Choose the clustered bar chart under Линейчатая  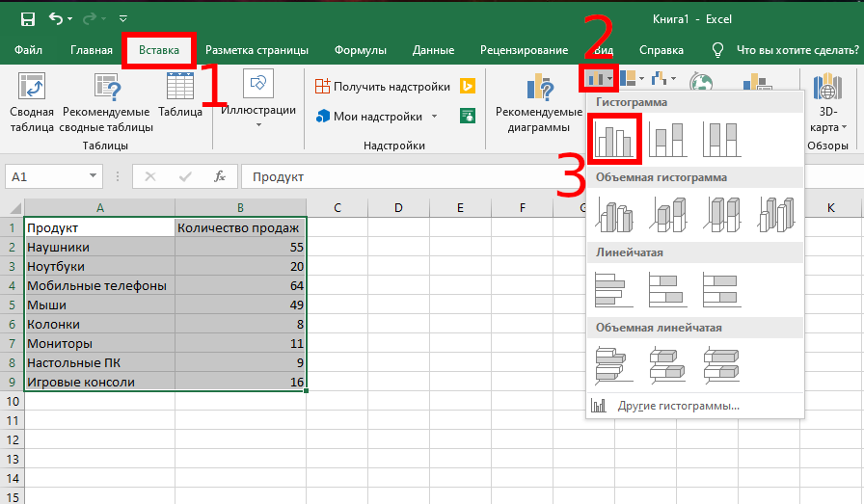coord(613,290)
